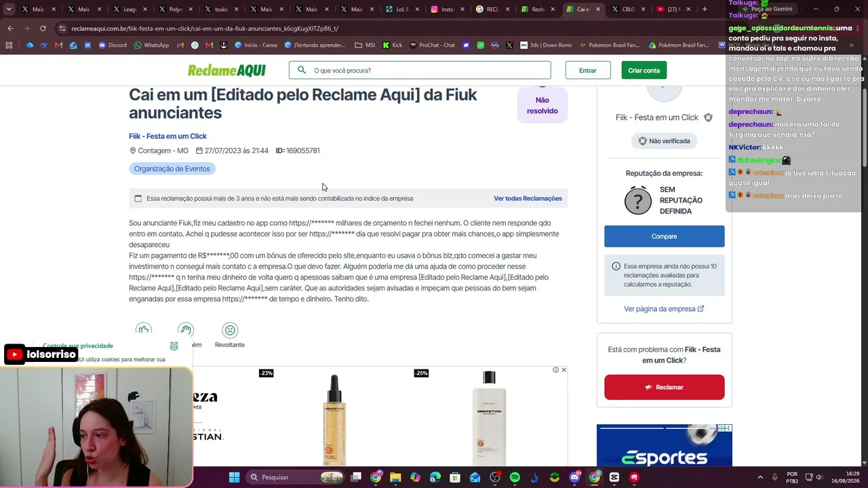Viewport: 868px width, 488px height.
Task: Click the Organização de Eventos tag
Action: pos(172,169)
